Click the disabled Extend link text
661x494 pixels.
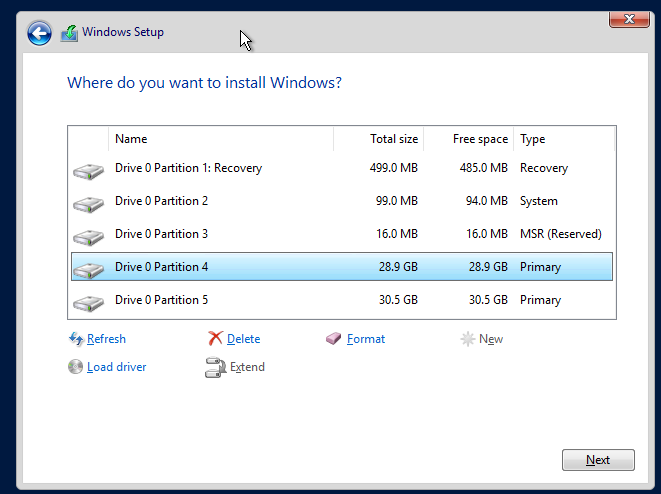click(247, 367)
